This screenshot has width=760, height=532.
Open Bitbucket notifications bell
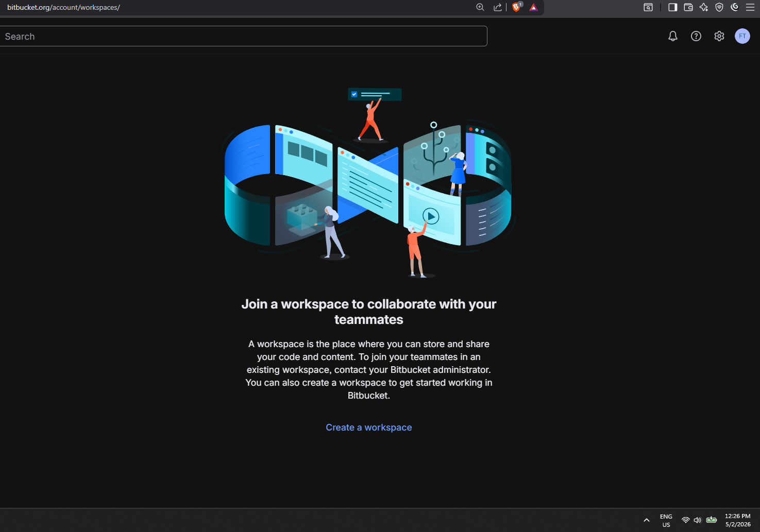(x=673, y=36)
